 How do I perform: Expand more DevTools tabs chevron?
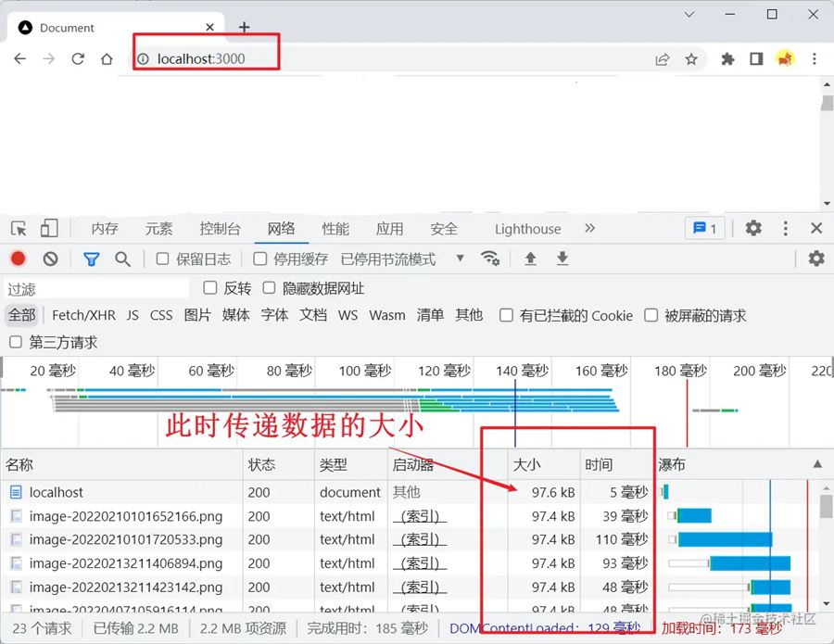(589, 229)
